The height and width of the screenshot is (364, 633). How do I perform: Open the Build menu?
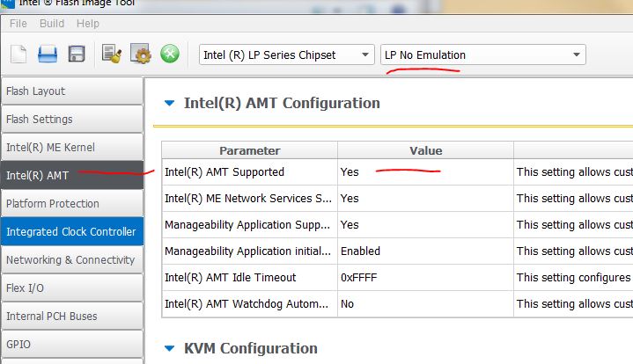(52, 24)
